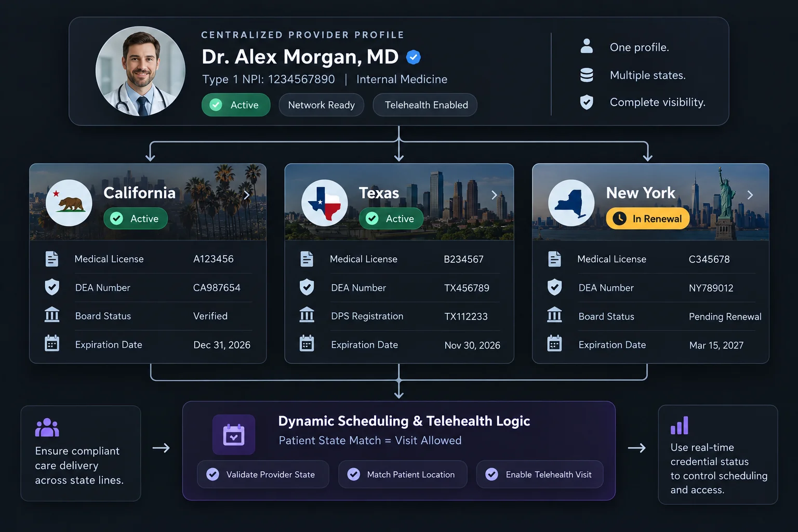Click Dr. Alex Morgan's profile photo

(140, 71)
